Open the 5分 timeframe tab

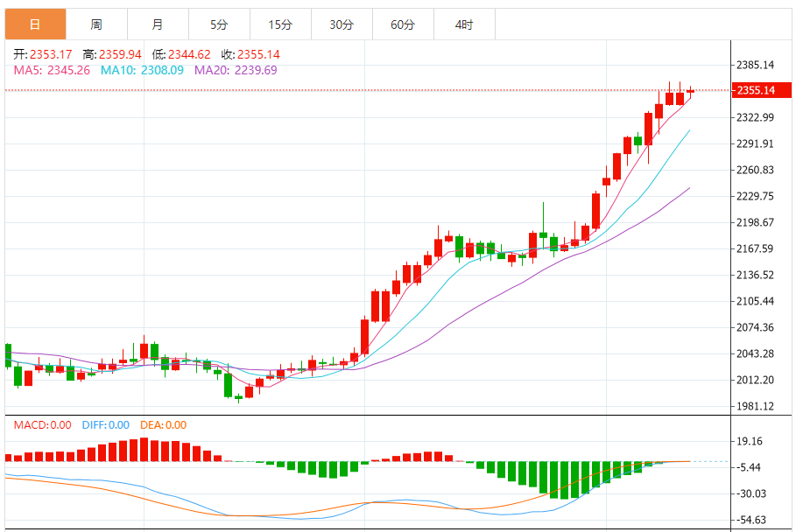pos(219,24)
